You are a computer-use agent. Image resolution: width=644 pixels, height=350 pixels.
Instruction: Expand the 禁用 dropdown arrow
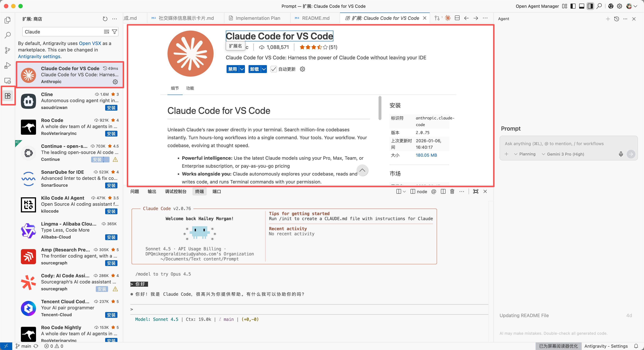point(242,69)
